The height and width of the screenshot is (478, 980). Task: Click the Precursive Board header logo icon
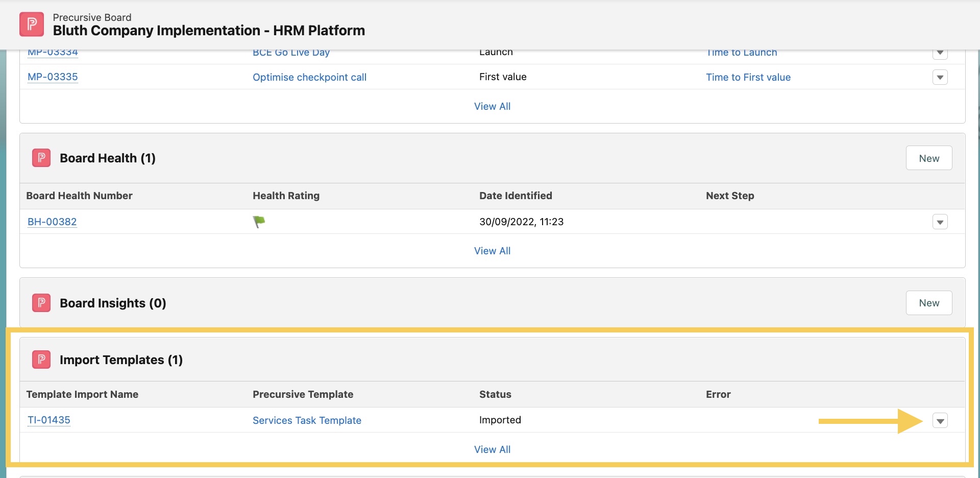pyautogui.click(x=32, y=24)
